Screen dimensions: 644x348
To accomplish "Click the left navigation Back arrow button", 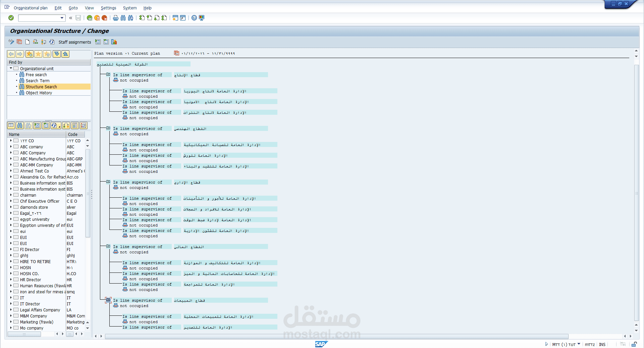I will point(11,54).
